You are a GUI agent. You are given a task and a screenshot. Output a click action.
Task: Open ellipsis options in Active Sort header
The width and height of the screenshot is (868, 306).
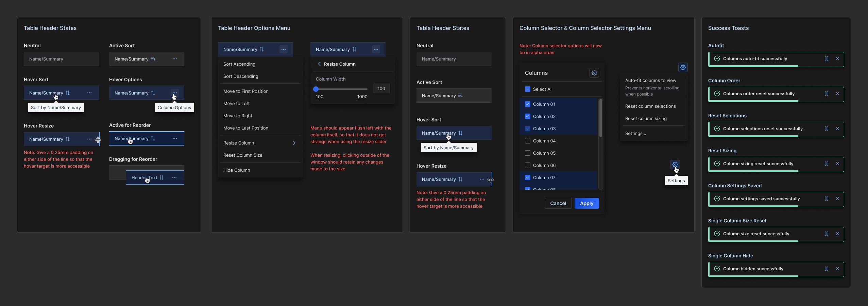[175, 59]
